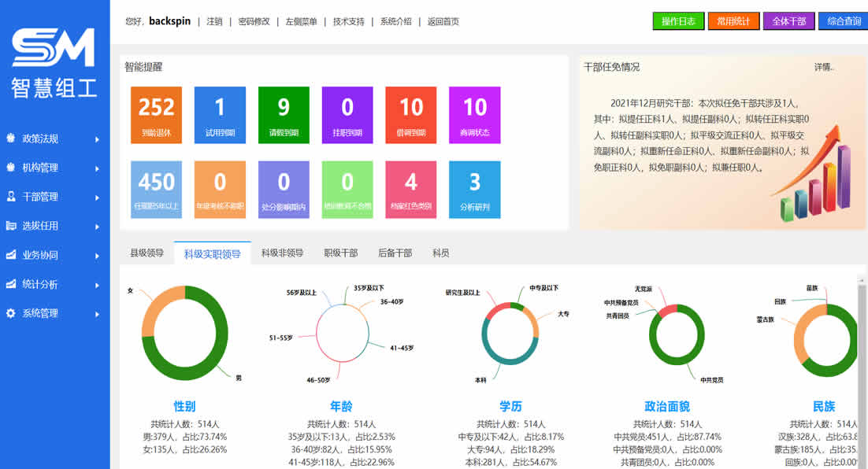Click the person icon beside 干部管理

click(10, 197)
